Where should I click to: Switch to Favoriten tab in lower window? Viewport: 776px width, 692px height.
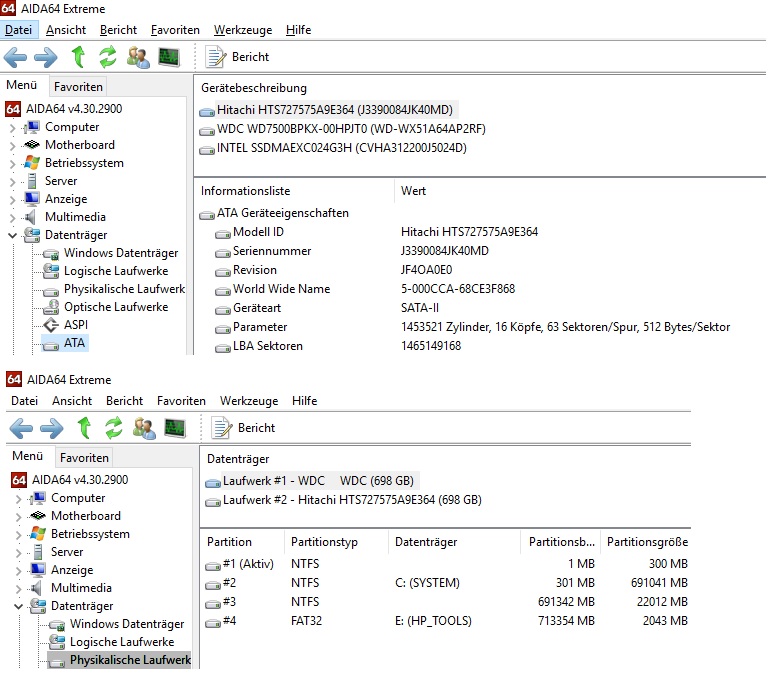pos(84,457)
